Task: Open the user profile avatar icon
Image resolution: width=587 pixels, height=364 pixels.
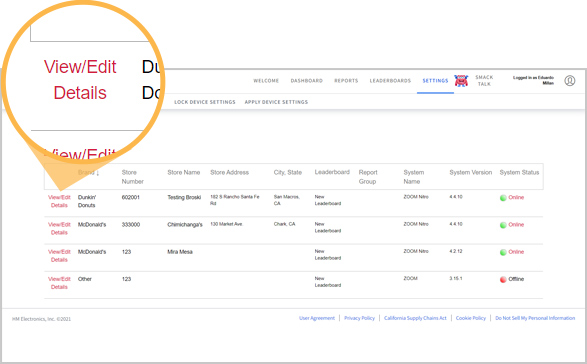Action: pos(570,81)
